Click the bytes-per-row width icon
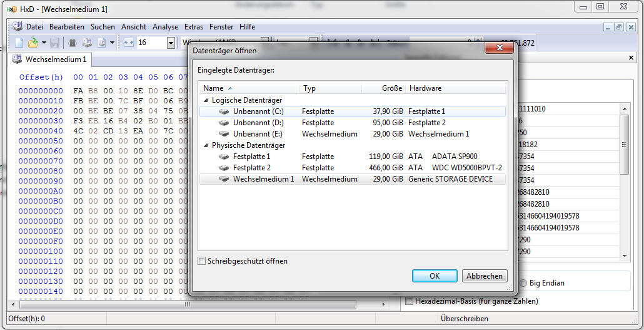 click(x=129, y=43)
